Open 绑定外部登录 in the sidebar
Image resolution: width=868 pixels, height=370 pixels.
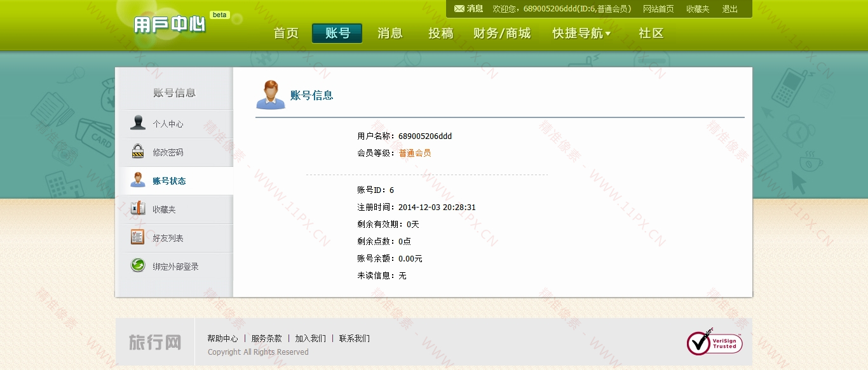point(177,267)
